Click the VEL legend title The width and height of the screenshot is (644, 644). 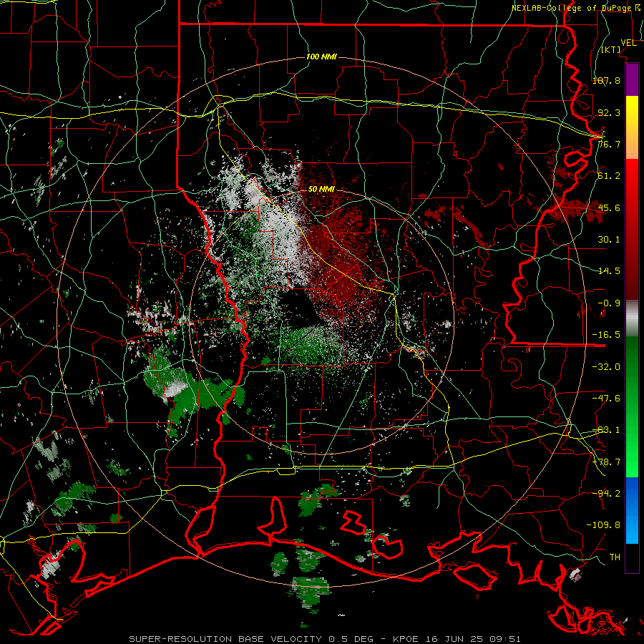pos(628,43)
